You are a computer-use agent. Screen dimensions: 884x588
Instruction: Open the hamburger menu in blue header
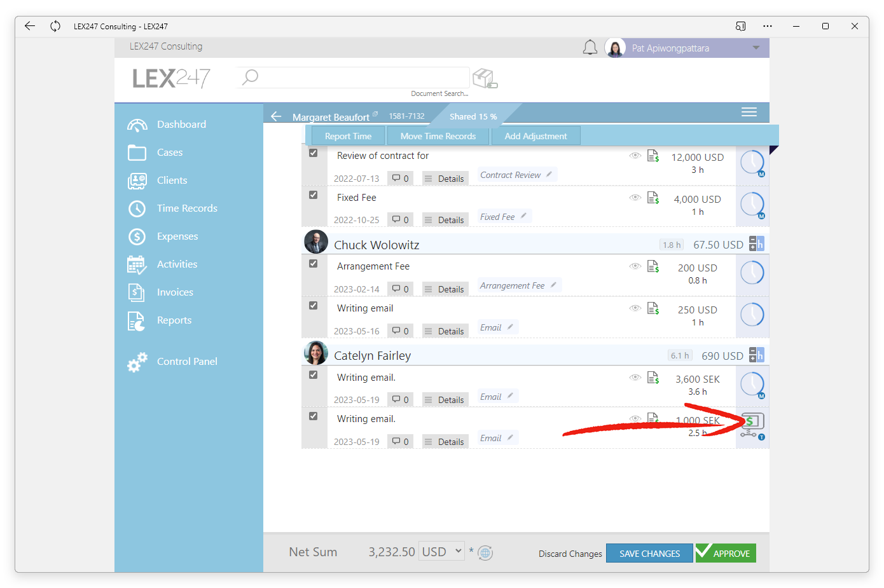749,112
